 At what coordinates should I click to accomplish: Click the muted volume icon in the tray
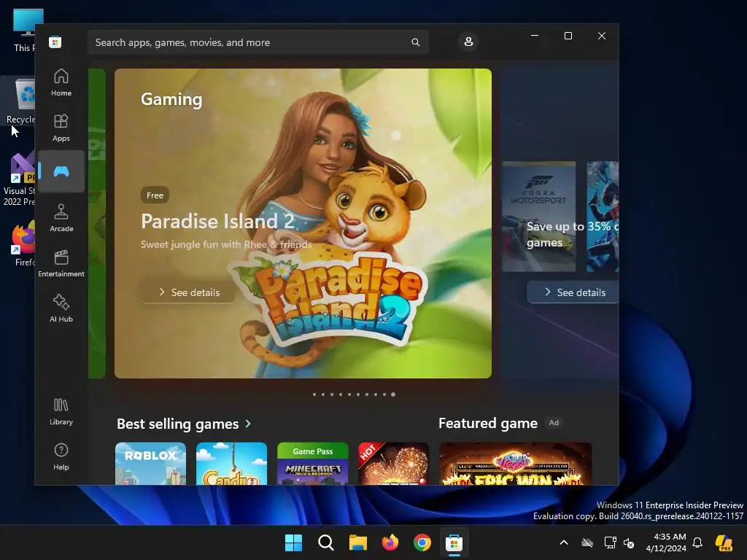click(629, 542)
